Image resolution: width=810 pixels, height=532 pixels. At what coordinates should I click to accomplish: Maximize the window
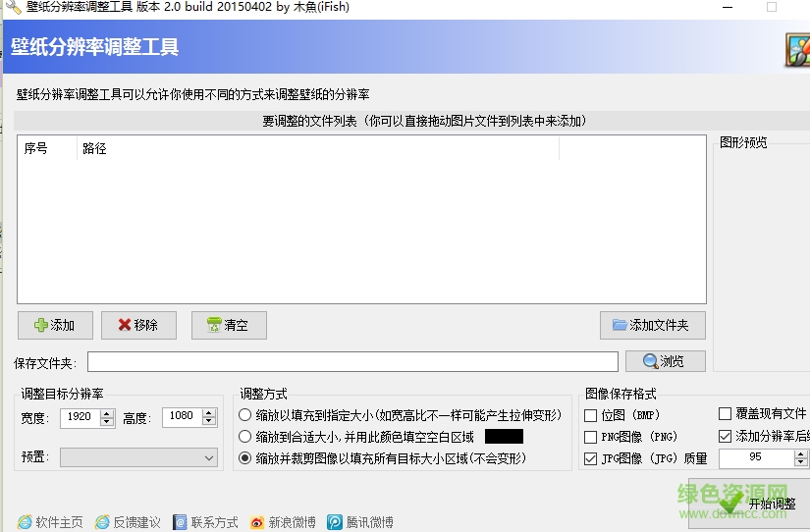pyautogui.click(x=772, y=7)
